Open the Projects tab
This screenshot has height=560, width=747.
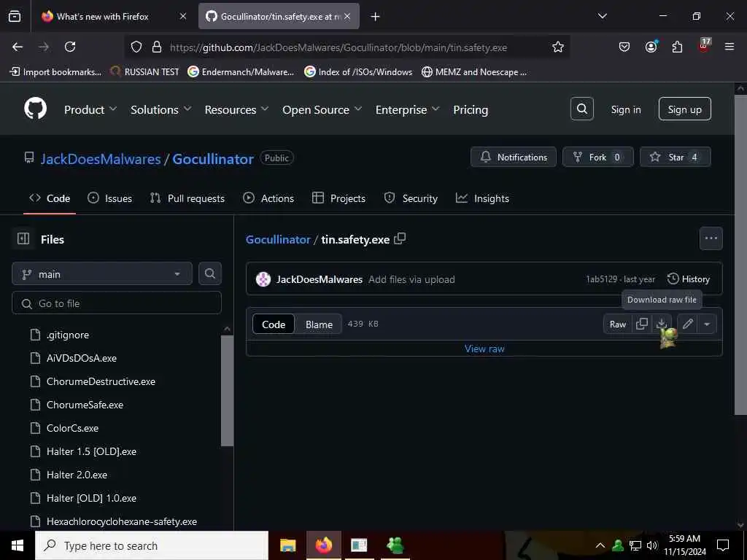pyautogui.click(x=338, y=198)
